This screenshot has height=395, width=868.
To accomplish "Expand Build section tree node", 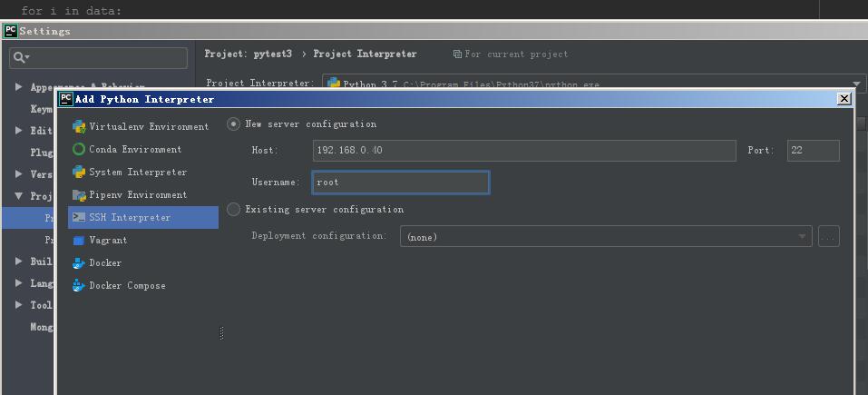I will 19,261.
